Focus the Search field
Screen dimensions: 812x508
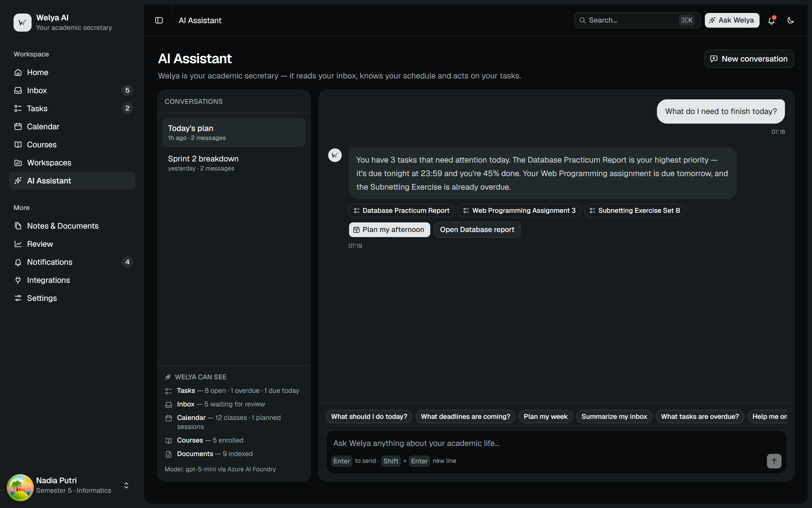[637, 21]
